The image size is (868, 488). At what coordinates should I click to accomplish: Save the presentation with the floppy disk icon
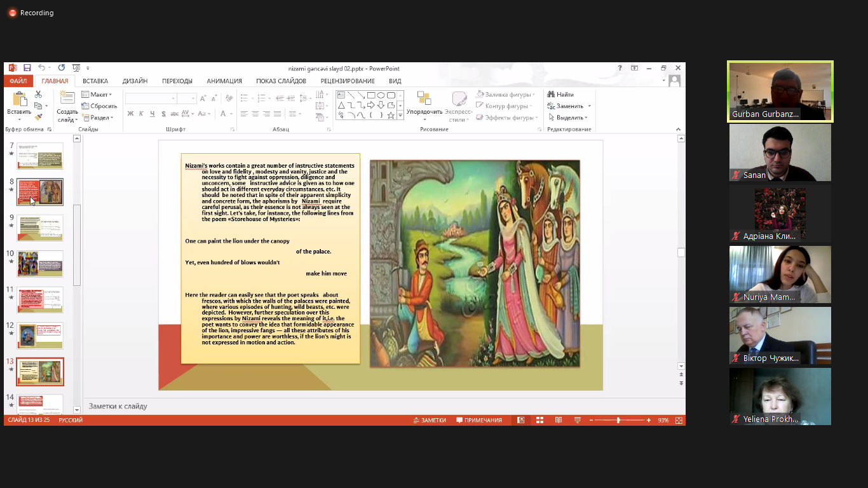[27, 68]
